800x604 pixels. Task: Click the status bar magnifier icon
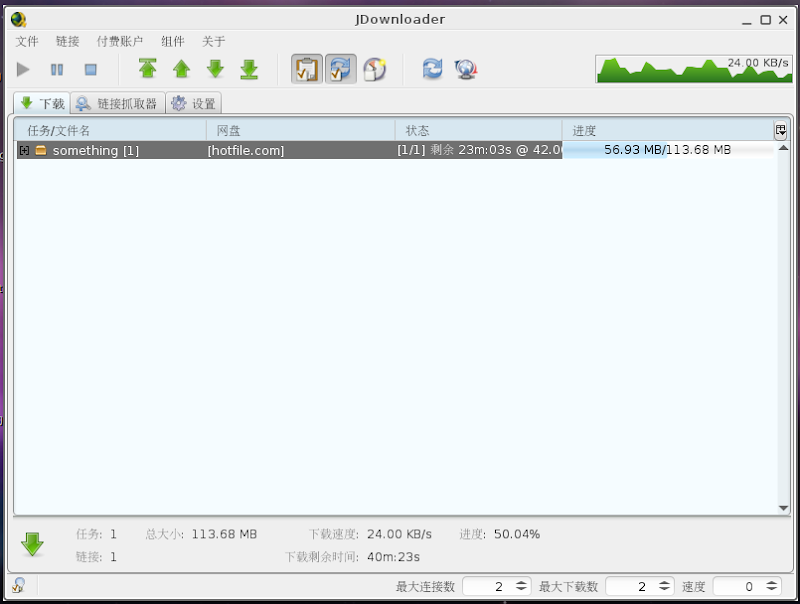(x=18, y=585)
